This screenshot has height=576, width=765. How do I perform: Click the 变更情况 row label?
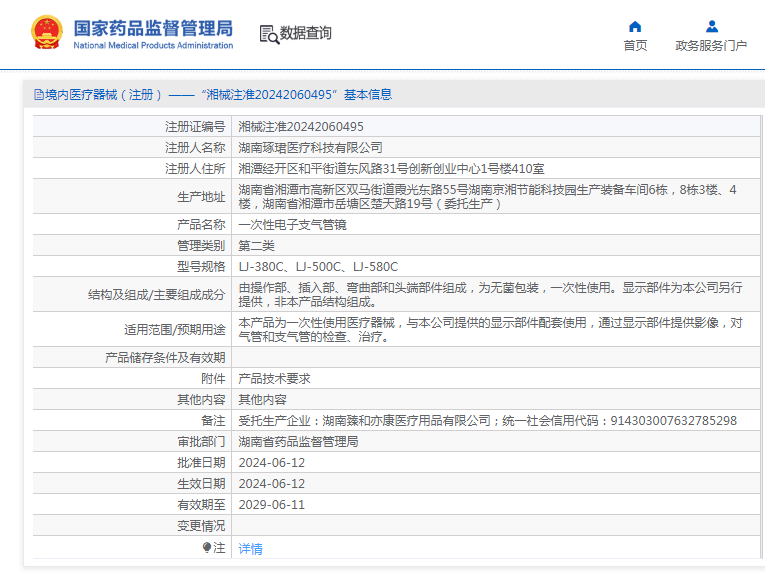click(x=201, y=526)
